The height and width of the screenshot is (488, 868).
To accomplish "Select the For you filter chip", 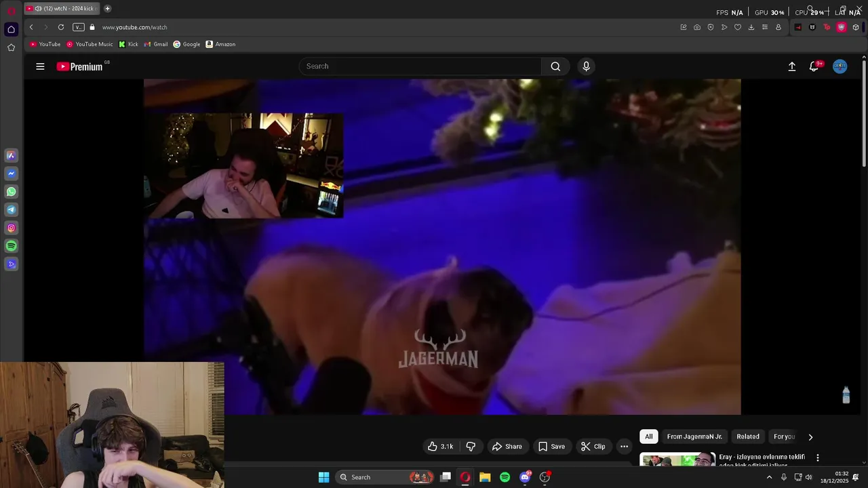I will (784, 436).
